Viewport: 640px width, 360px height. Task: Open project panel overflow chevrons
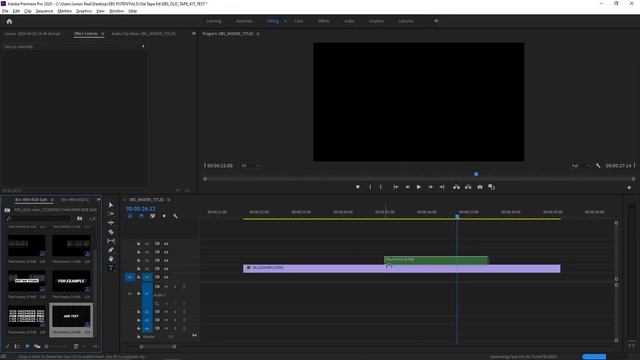(98, 200)
